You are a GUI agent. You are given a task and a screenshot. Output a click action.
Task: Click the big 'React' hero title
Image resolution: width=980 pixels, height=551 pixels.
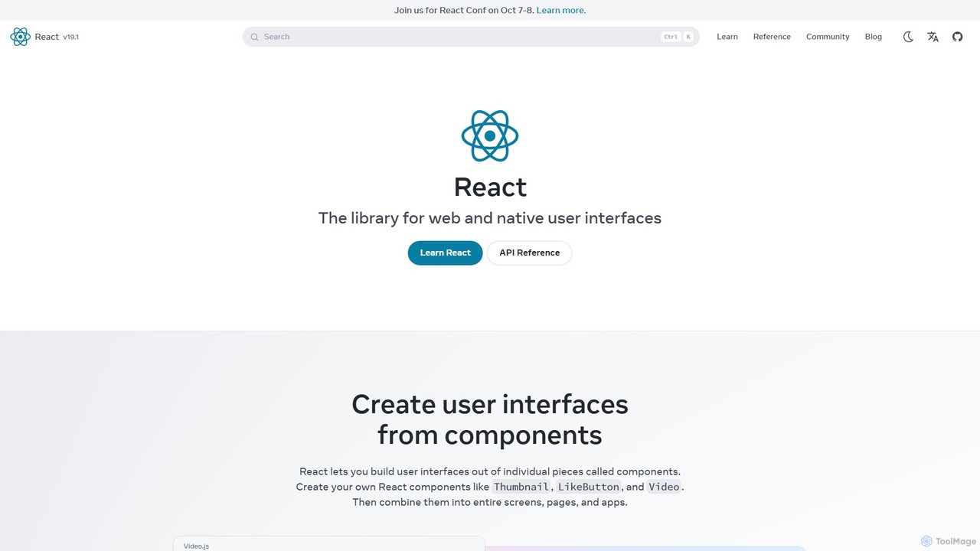pos(490,187)
